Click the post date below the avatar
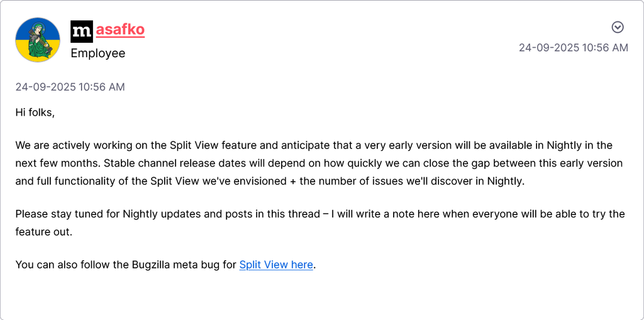The height and width of the screenshot is (320, 644). click(70, 87)
